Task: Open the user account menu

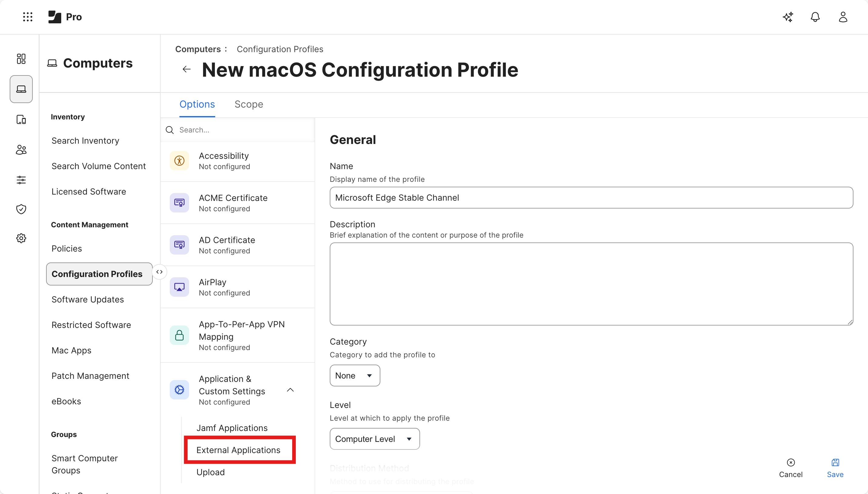Action: point(843,17)
